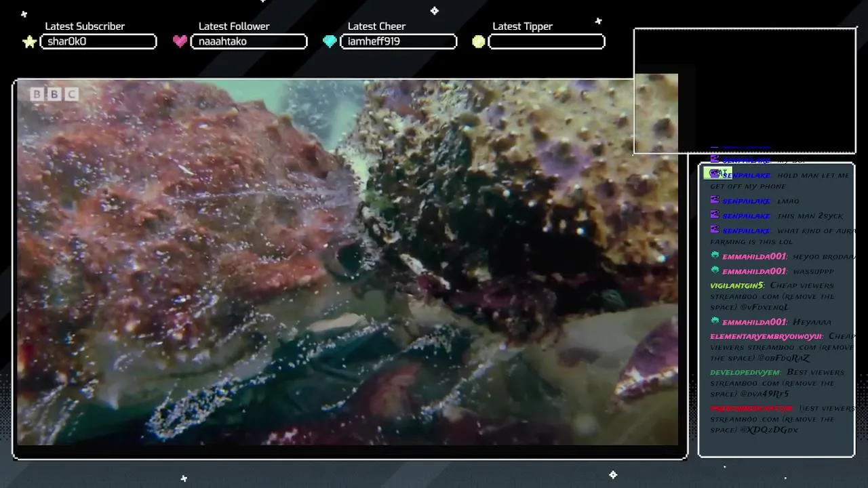Click the badge beside senpailake 'what kind of aura'
Screen dimensions: 868x488
point(714,230)
